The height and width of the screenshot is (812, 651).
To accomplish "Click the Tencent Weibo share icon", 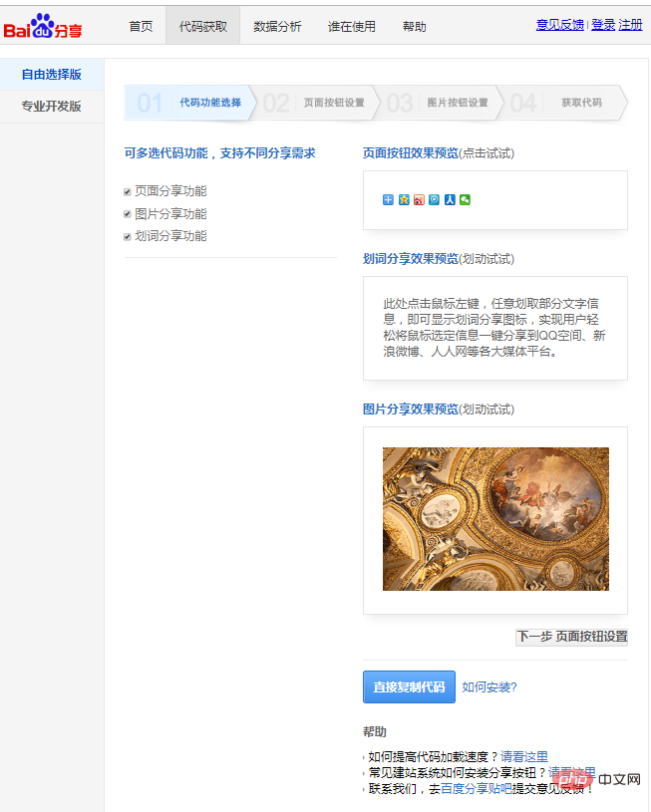I will [x=435, y=200].
